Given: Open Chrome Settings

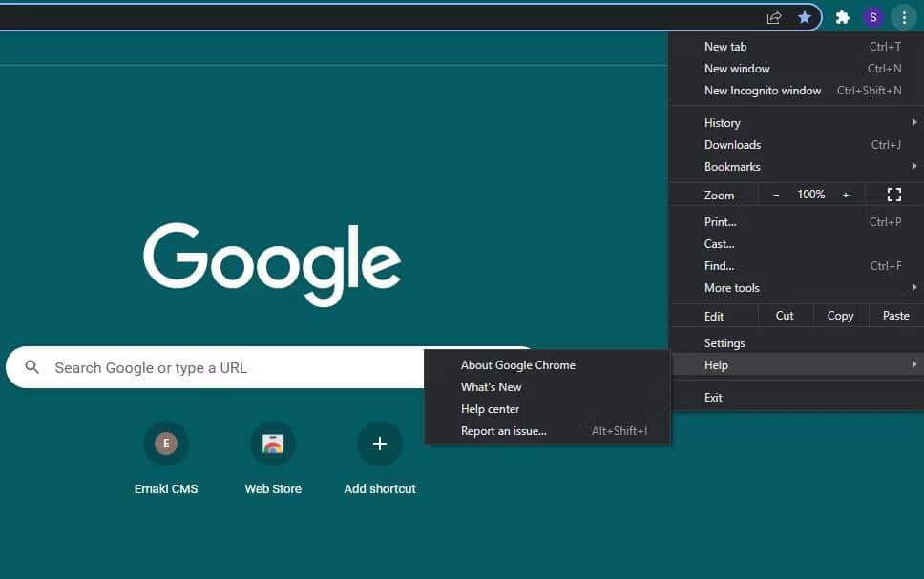Looking at the screenshot, I should [x=724, y=342].
